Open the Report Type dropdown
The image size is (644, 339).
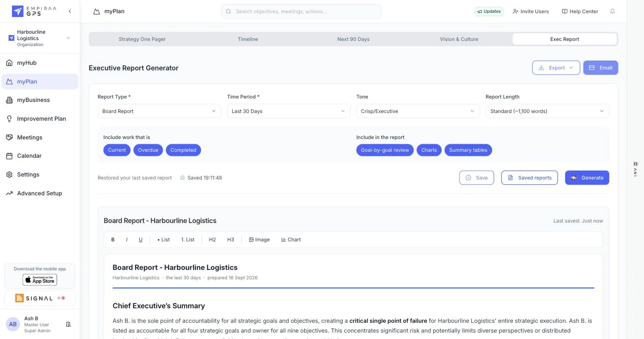coord(159,111)
